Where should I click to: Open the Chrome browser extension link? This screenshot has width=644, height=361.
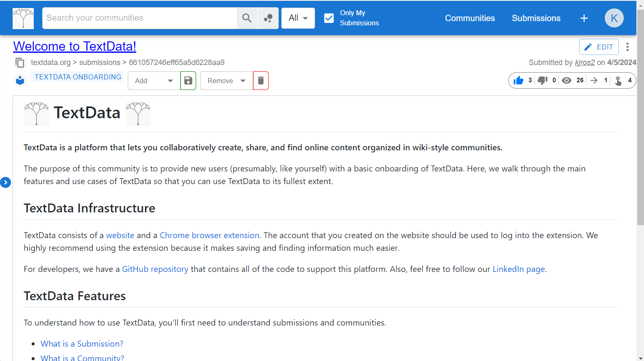pyautogui.click(x=209, y=235)
